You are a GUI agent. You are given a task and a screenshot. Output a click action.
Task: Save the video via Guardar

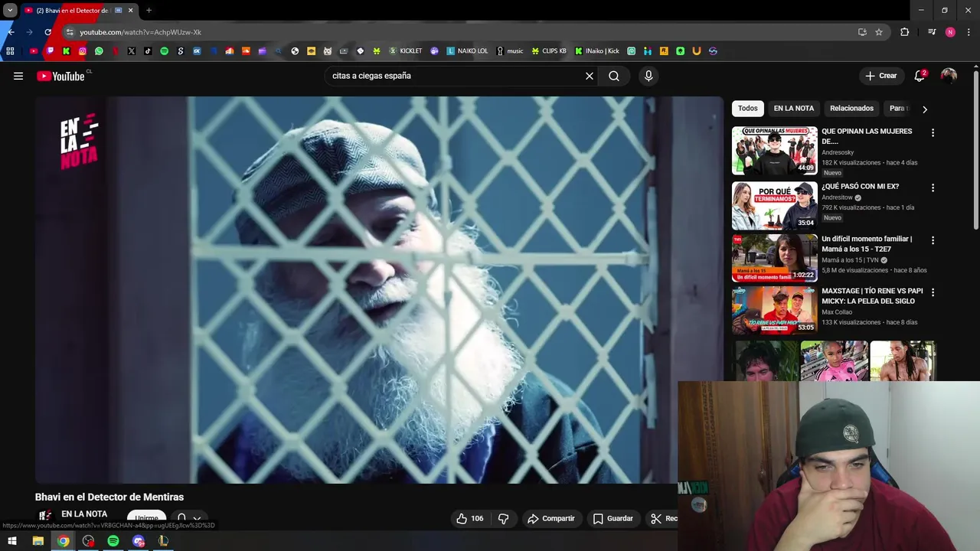[613, 518]
